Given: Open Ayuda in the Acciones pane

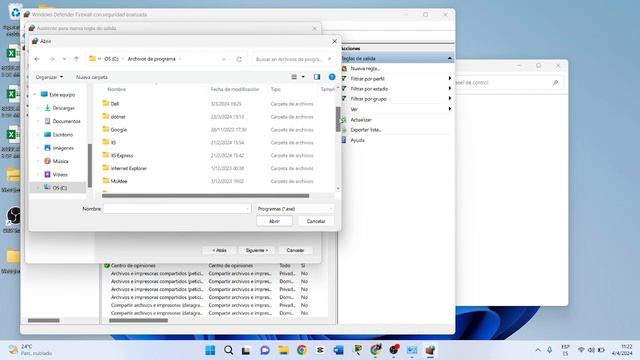Looking at the screenshot, I should [357, 140].
